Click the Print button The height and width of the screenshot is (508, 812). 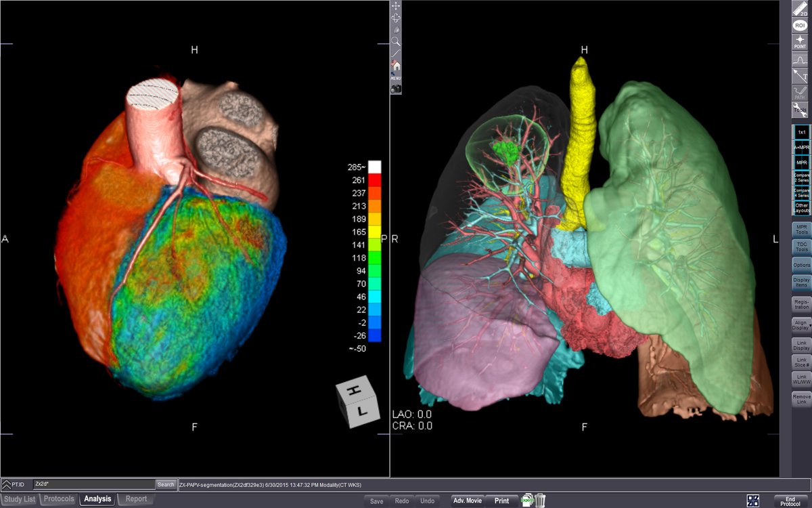pos(502,501)
